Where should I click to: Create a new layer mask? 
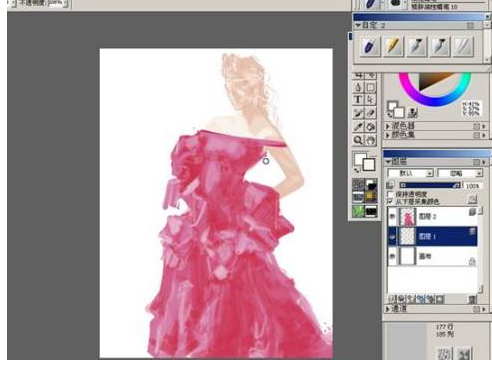440,299
